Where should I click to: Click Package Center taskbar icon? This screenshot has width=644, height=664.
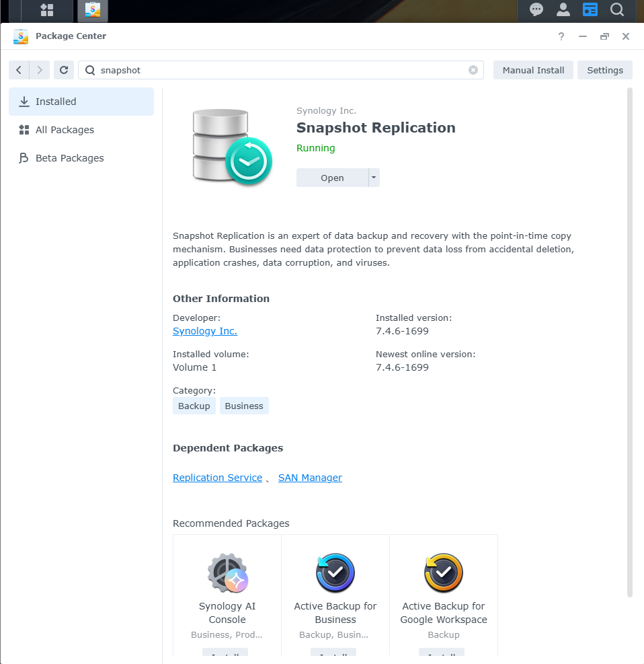[92, 10]
